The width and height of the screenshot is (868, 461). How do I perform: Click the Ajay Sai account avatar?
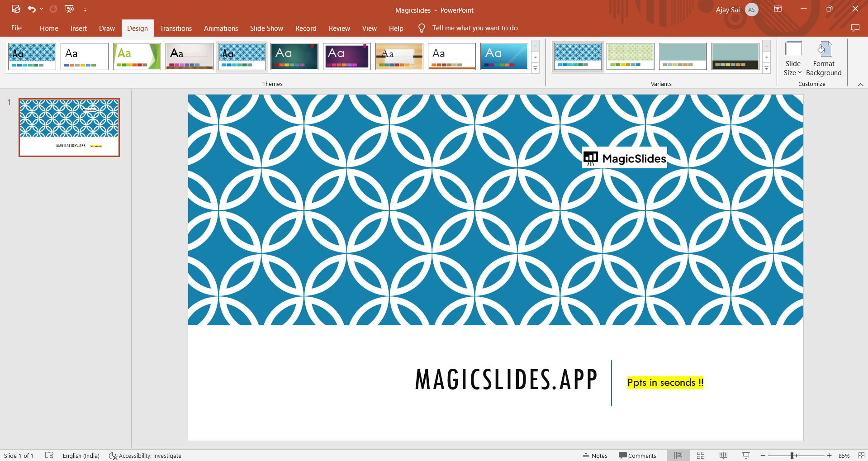point(751,10)
